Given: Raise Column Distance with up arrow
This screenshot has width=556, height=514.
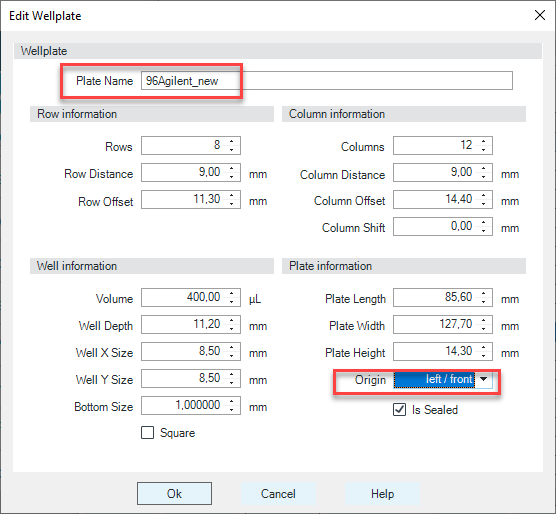Looking at the screenshot, I should [x=484, y=168].
